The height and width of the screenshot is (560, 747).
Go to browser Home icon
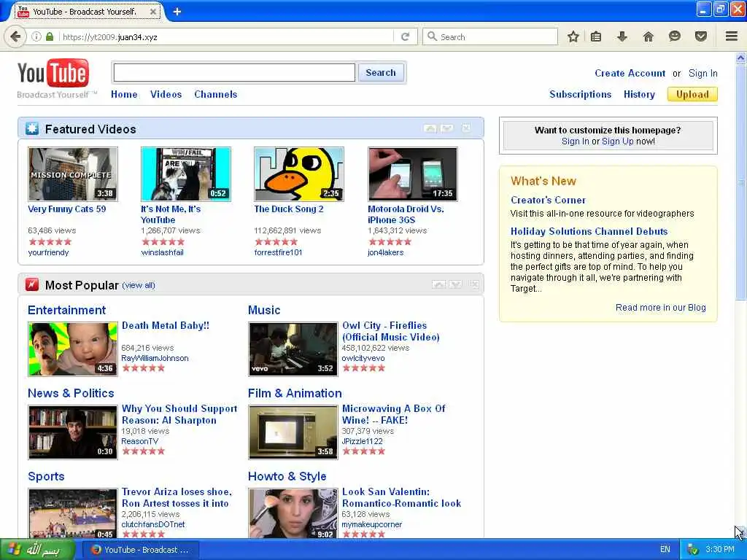coord(648,36)
